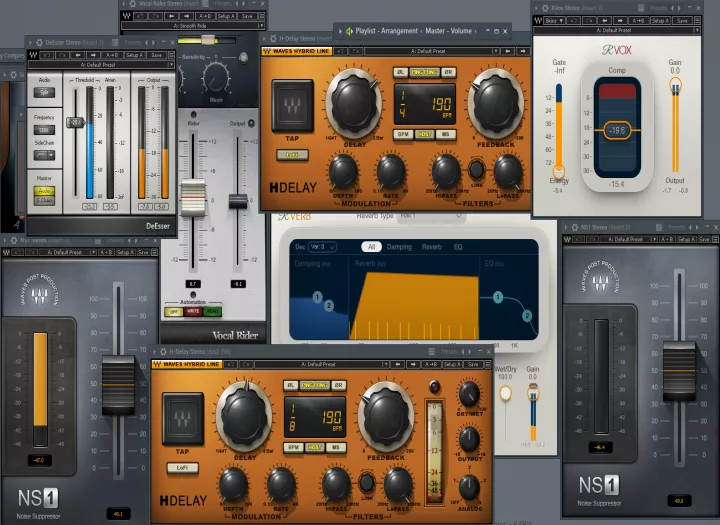Click the DRY/WET knob on the lower H-Delay
Screen dimensions: 720x525
point(469,394)
